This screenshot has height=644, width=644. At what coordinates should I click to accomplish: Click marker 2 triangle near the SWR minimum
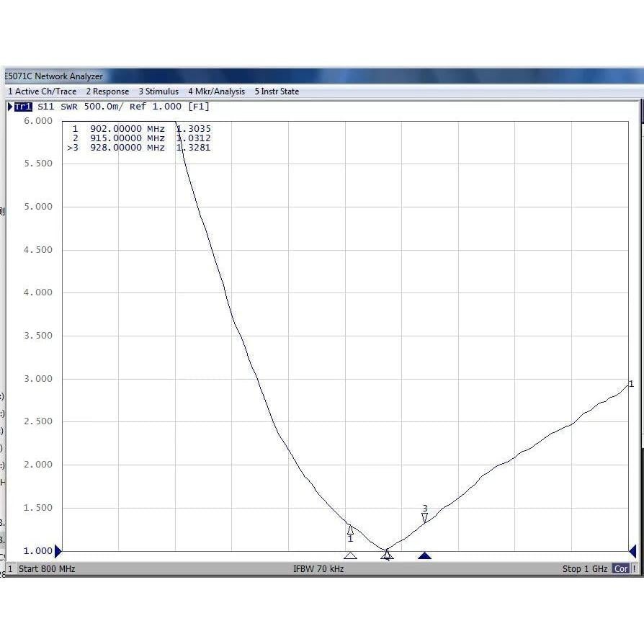coord(388,553)
